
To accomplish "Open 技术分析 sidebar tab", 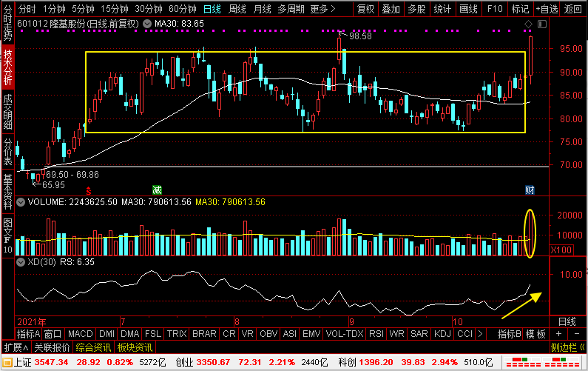I will point(7,67).
